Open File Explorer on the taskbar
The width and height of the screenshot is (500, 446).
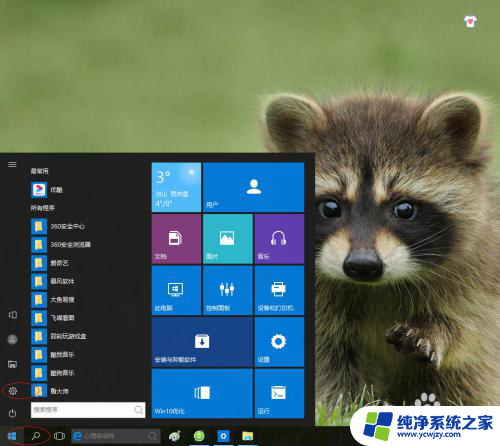248,436
